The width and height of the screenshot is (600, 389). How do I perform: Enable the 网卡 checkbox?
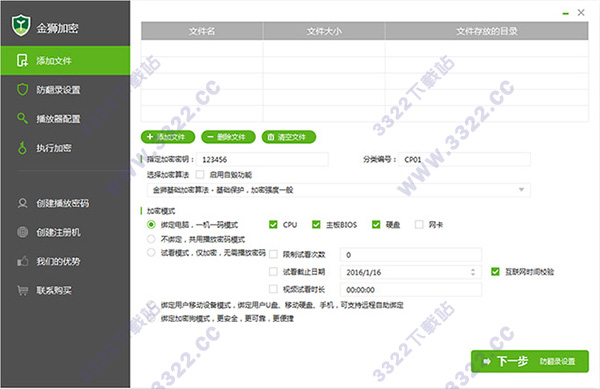coord(419,225)
